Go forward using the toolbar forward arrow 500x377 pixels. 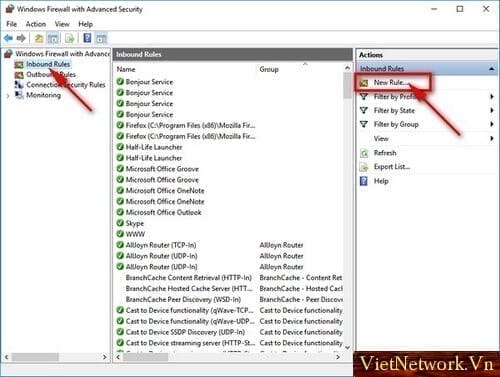21,38
